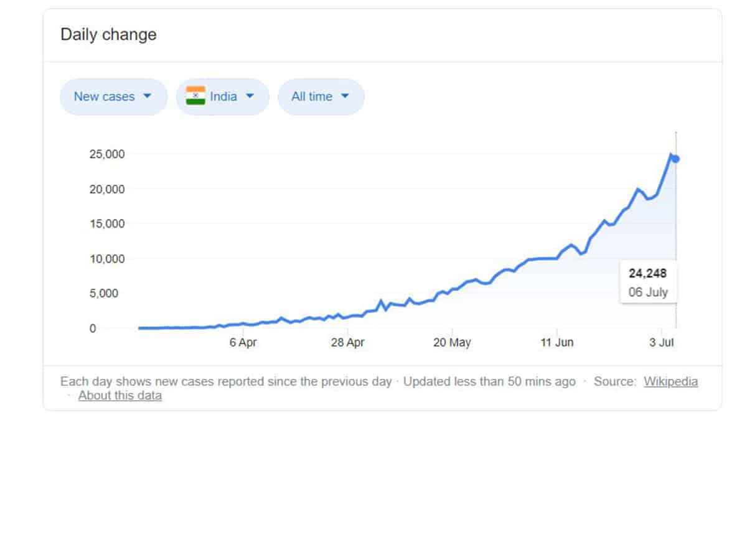Click the 20 May axis label
The height and width of the screenshot is (560, 747).
pos(452,342)
